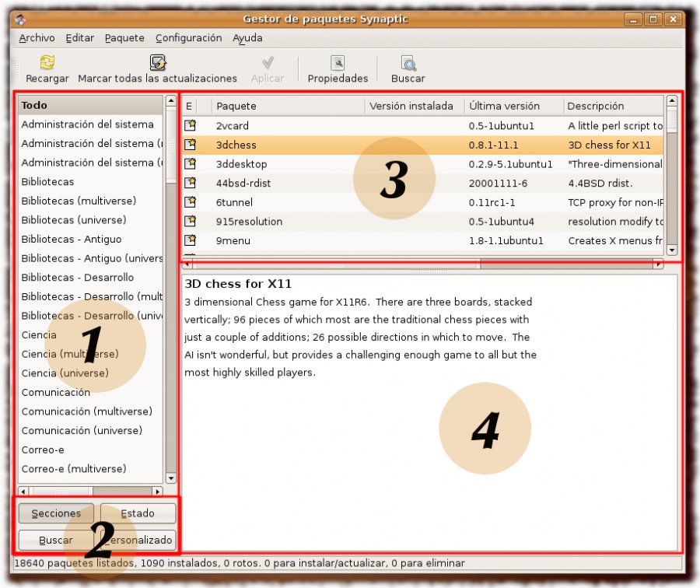Open the Configuración menu

[188, 37]
